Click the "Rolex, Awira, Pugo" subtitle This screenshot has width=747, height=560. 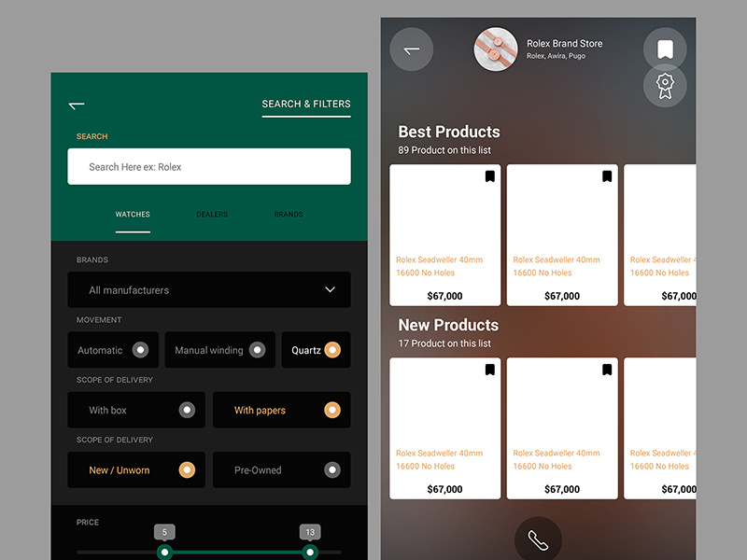[x=556, y=56]
